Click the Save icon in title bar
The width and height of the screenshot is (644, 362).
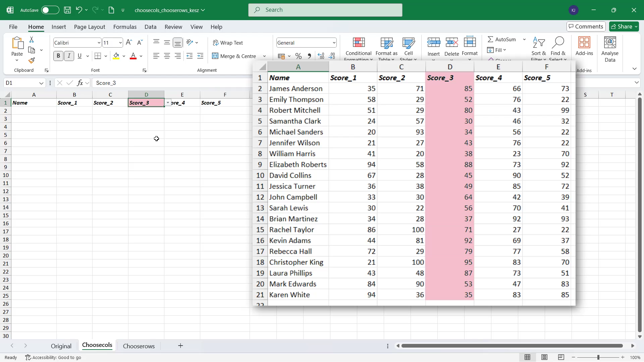(67, 10)
